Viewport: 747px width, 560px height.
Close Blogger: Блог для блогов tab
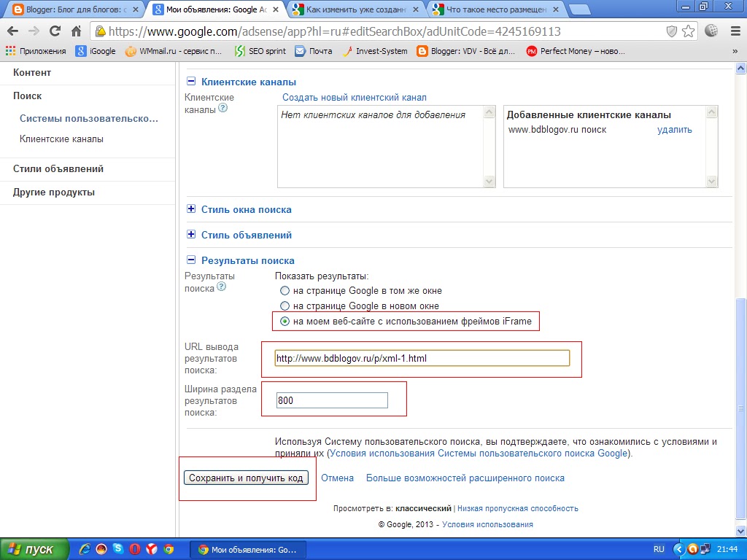tap(136, 9)
